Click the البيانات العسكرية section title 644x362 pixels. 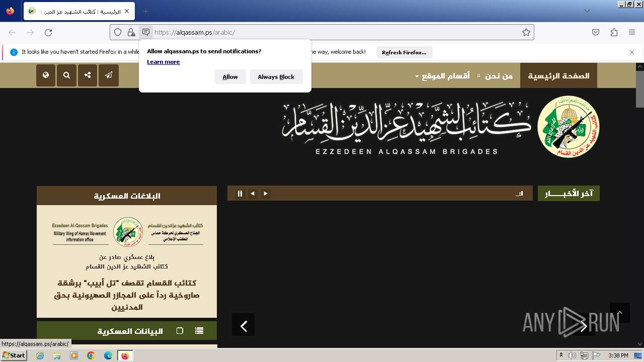[x=130, y=331]
